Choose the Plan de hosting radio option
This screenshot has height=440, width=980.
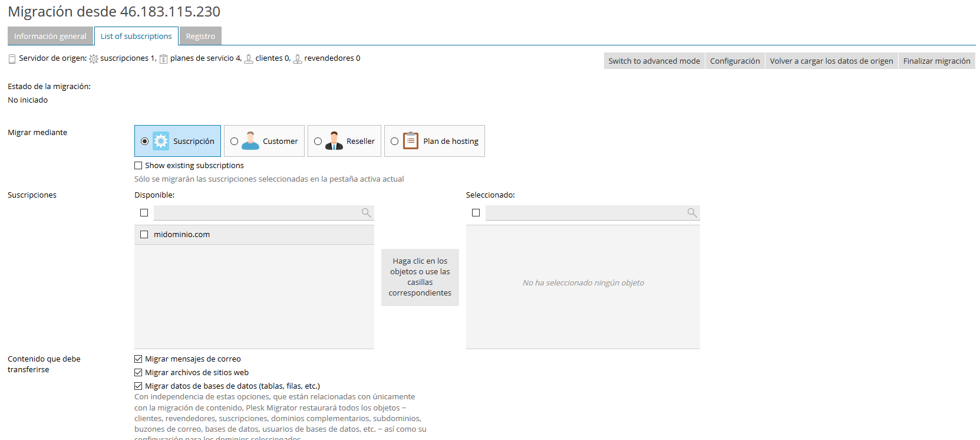point(395,142)
